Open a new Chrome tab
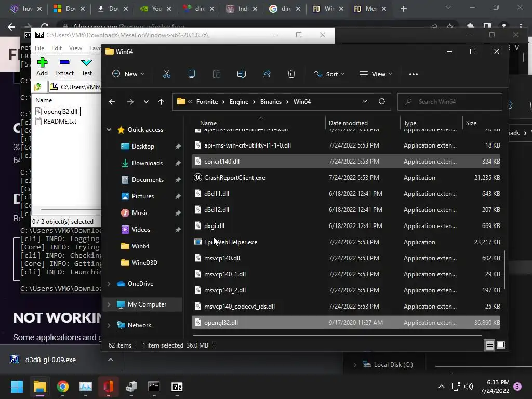 coord(403,9)
